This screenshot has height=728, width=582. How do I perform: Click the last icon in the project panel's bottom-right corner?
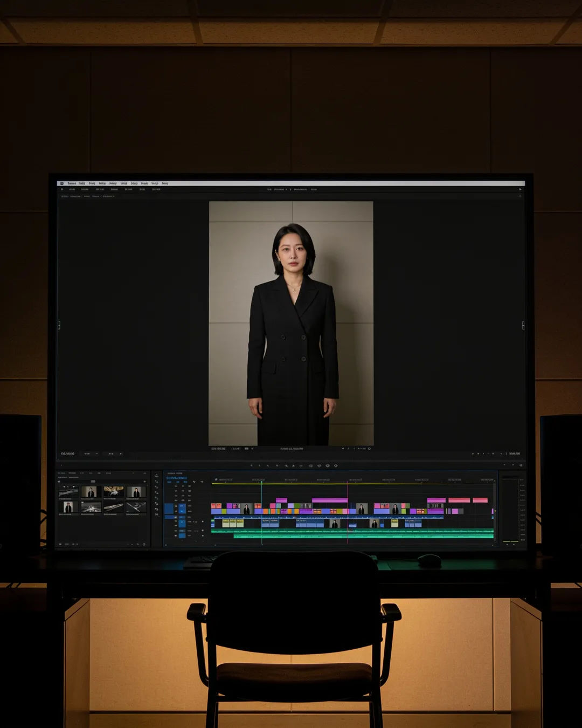(x=144, y=544)
